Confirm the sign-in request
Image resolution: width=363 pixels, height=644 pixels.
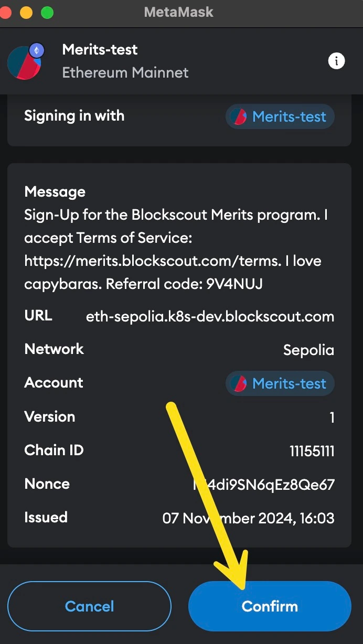269,606
